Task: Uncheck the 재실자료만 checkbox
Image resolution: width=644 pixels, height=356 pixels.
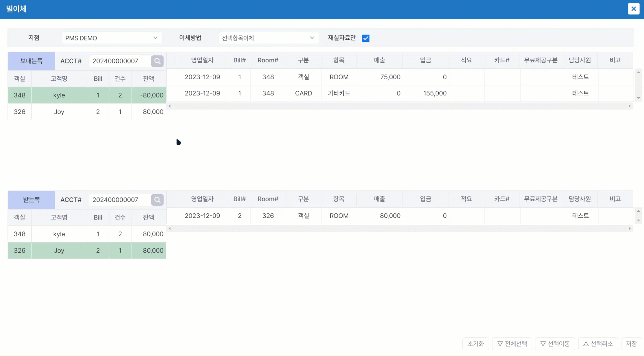Action: point(365,38)
